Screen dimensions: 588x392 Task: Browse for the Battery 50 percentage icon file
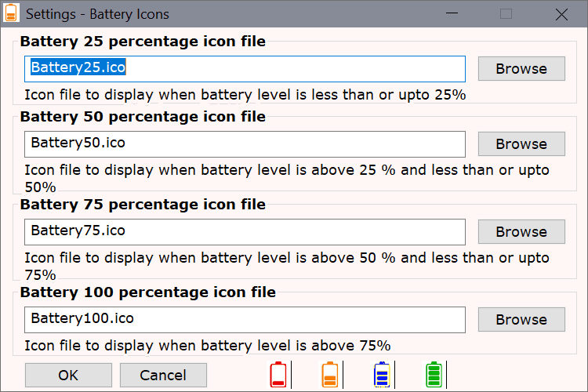[521, 143]
